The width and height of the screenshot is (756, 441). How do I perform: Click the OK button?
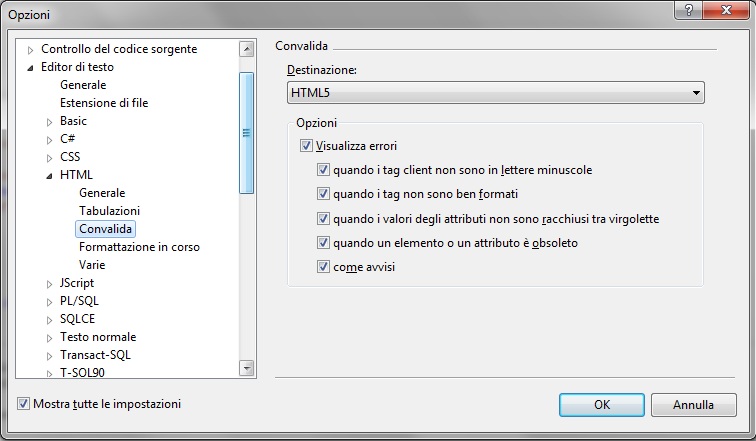coord(602,405)
